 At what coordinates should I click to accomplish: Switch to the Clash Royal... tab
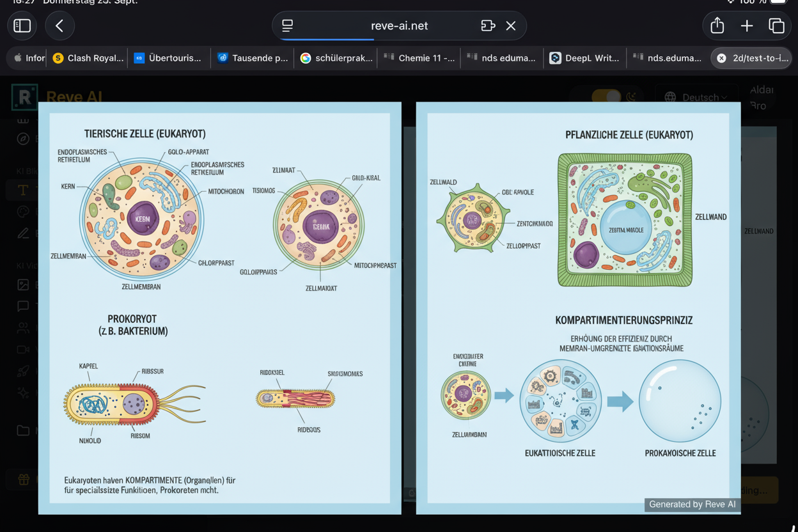point(88,58)
